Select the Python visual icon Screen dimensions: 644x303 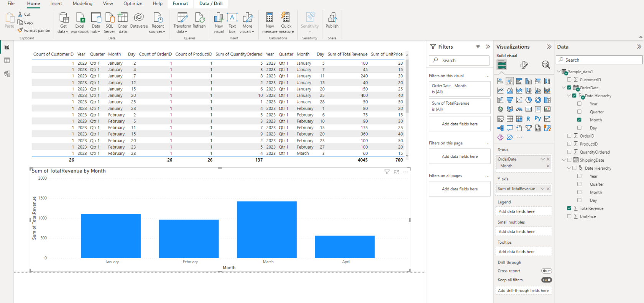pos(538,119)
